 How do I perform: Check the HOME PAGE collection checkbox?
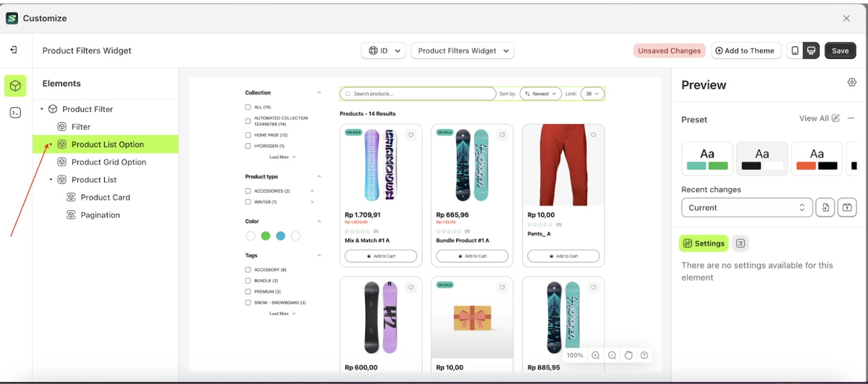[248, 135]
